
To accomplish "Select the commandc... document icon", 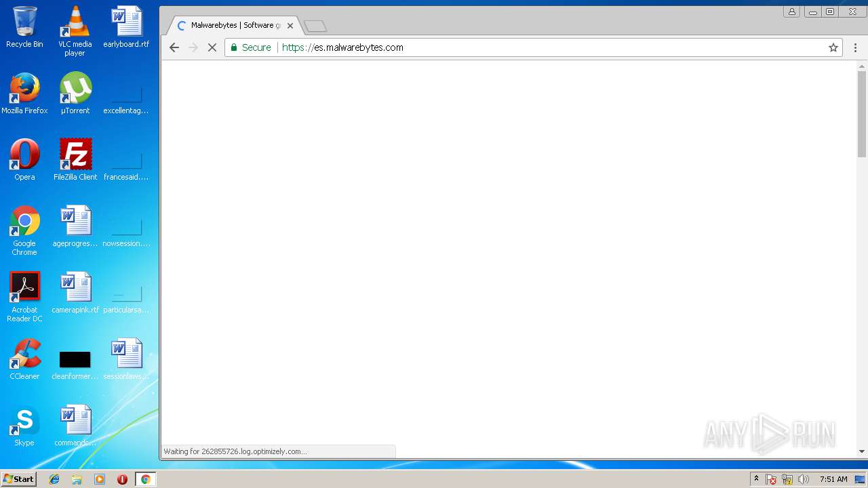I will click(75, 426).
